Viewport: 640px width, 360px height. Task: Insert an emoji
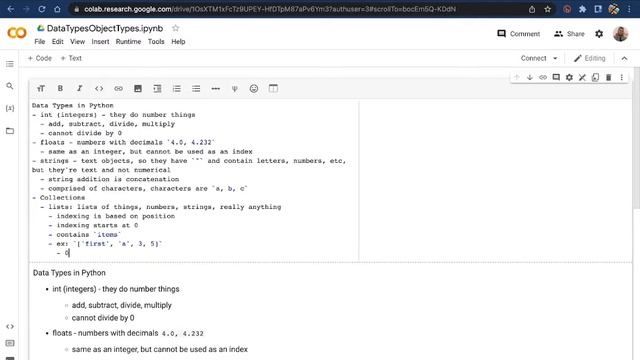[254, 89]
